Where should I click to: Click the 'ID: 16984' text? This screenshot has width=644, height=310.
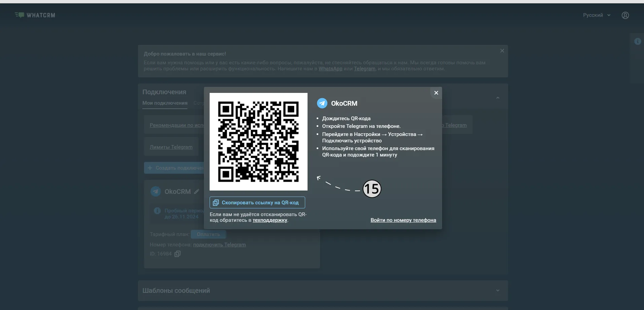coord(160,254)
